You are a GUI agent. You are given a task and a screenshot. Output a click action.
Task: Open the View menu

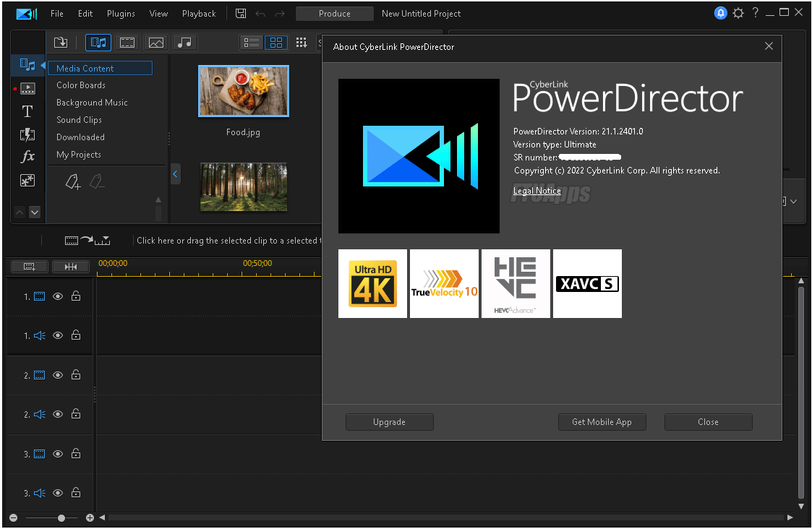(158, 14)
